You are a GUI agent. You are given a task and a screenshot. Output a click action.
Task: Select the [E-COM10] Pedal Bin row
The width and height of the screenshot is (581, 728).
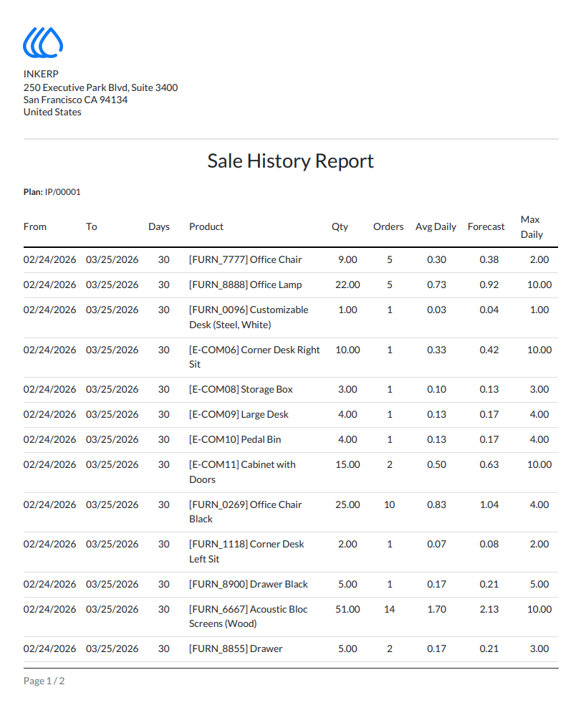(x=291, y=440)
